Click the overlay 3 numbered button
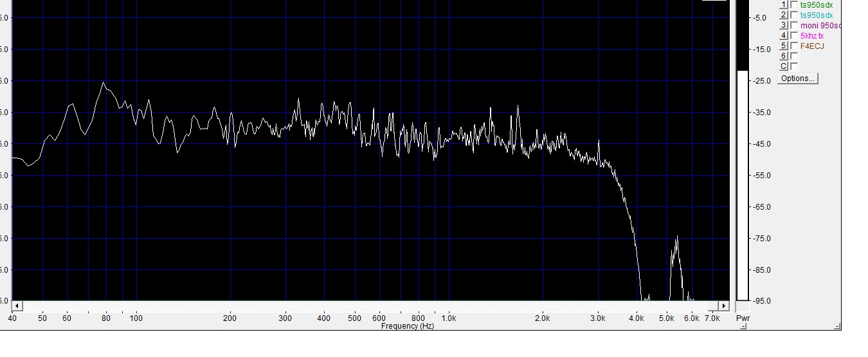This screenshot has width=868, height=357. pos(784,25)
